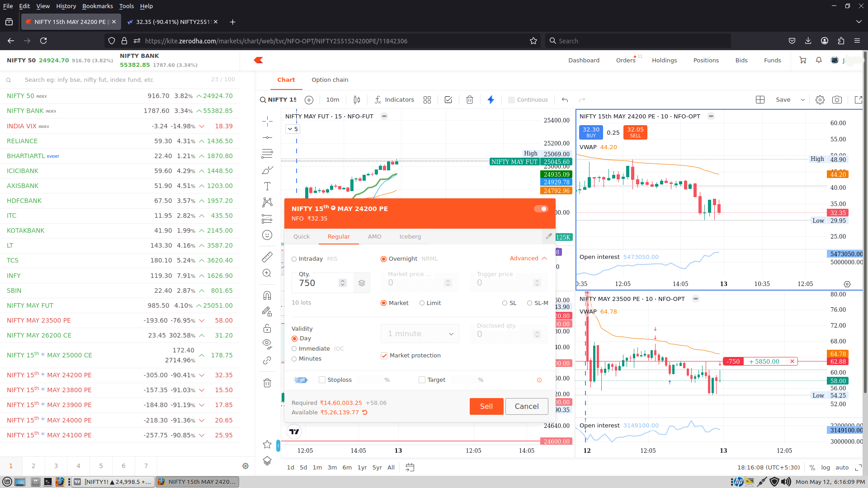Open the 1 minute validity dropdown

coord(420,334)
